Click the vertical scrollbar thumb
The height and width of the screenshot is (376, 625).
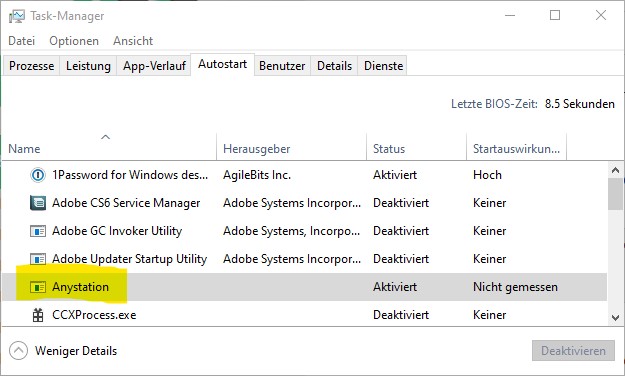click(x=615, y=194)
